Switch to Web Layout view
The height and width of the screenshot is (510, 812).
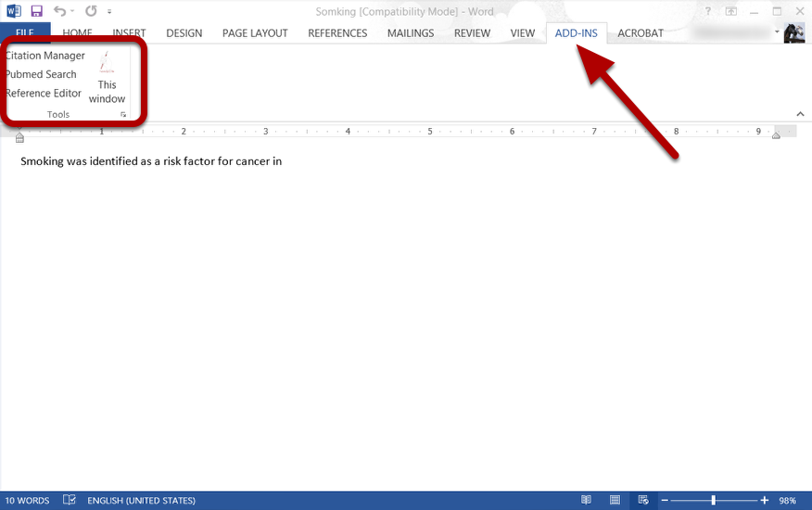point(643,500)
